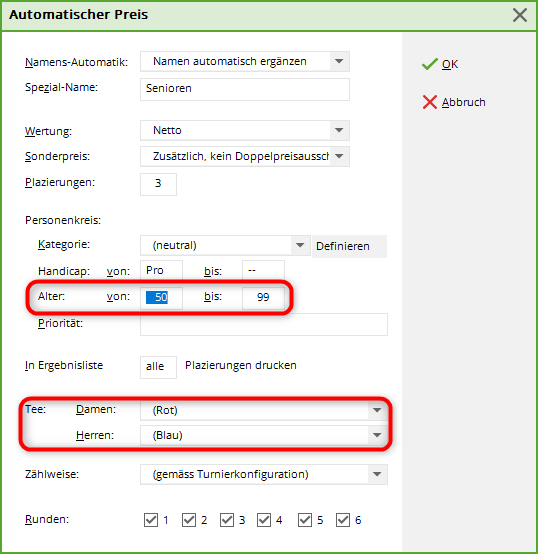Disable the round 6 checkbox
Image resolution: width=538 pixels, height=554 pixels.
343,520
